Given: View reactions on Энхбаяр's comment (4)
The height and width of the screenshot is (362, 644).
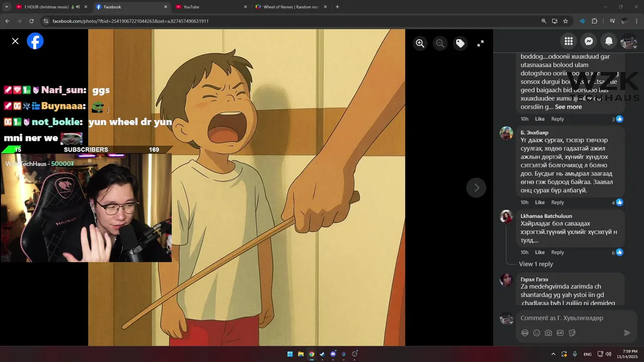Looking at the screenshot, I should (x=617, y=202).
